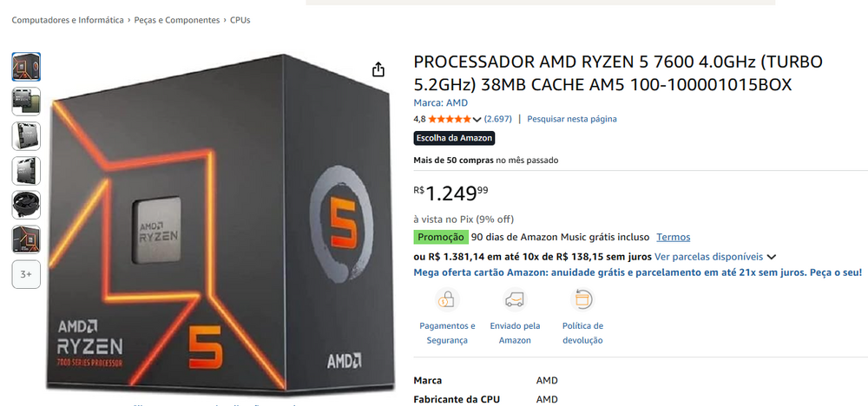The image size is (868, 406).
Task: Select first product thumbnail of Ryzen box
Action: [26, 67]
